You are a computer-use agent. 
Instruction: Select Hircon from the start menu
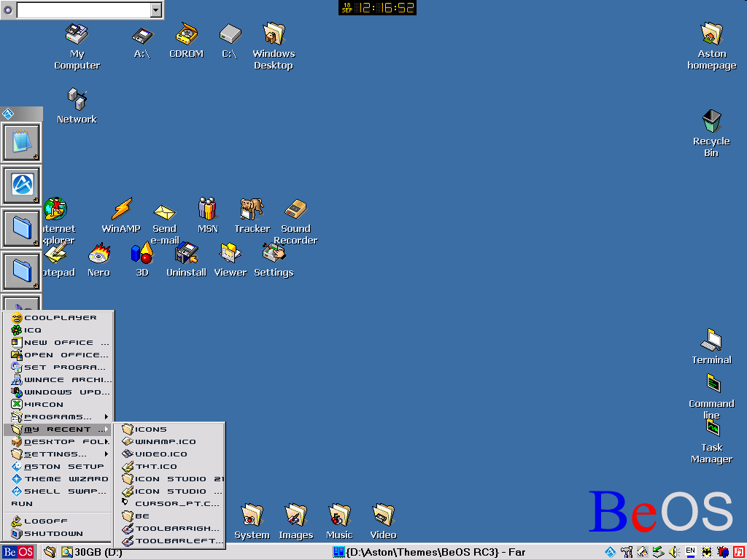[58, 404]
